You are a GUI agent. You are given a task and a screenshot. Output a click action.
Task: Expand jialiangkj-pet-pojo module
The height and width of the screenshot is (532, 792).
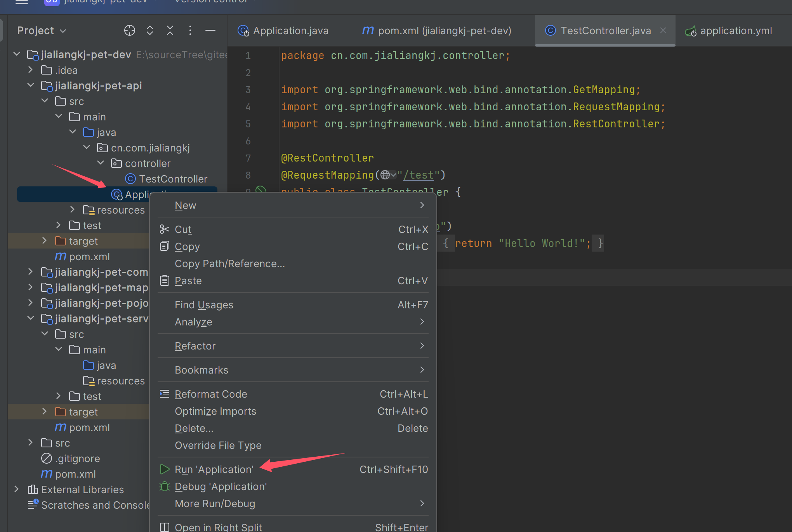pos(31,303)
